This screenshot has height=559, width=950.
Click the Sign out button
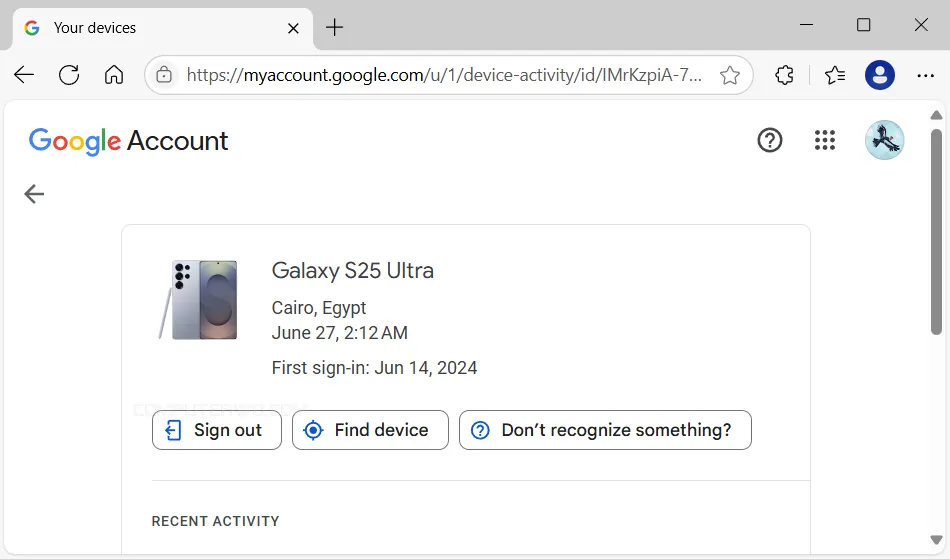click(217, 430)
